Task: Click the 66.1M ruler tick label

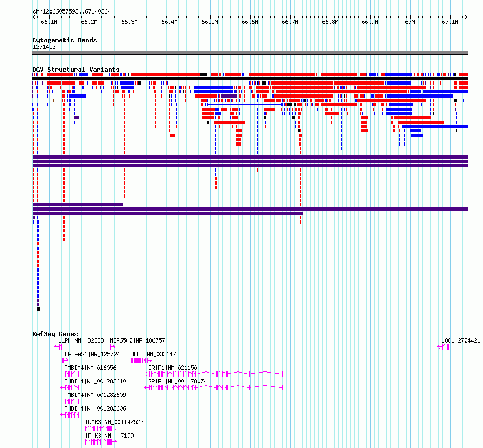Action: tap(49, 22)
